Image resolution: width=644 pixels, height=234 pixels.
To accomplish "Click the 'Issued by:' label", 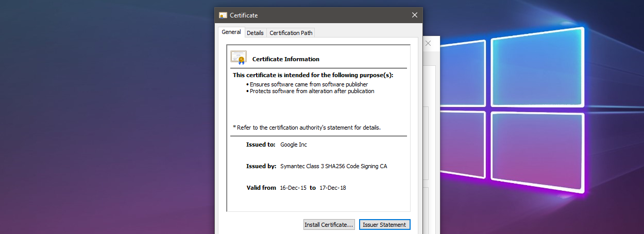I will (261, 166).
